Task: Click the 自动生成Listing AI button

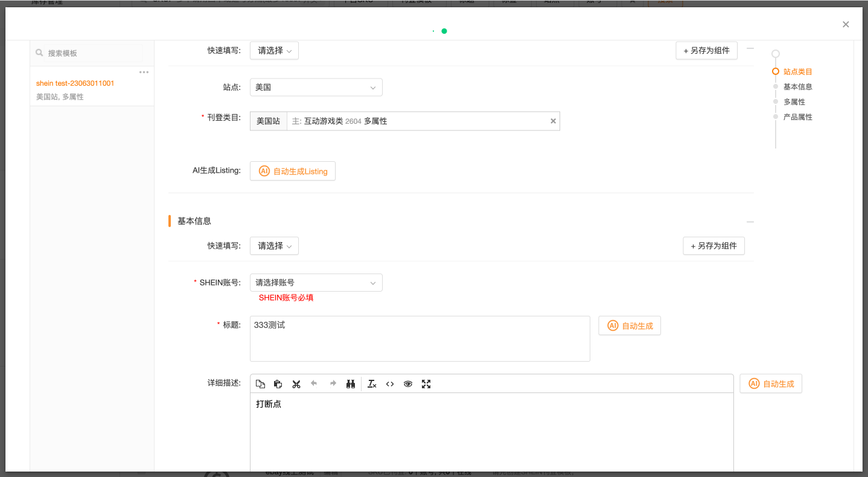Action: pyautogui.click(x=293, y=171)
